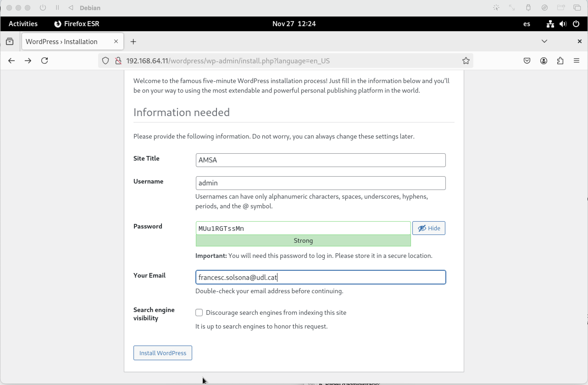Click the Site Title label
Screen dimensions: 588x385
(x=146, y=158)
